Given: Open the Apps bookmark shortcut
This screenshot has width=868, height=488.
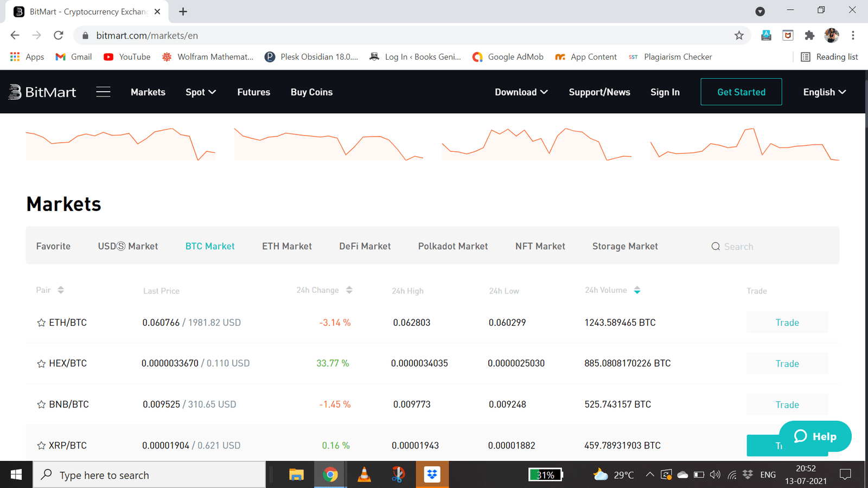Looking at the screenshot, I should tap(27, 57).
